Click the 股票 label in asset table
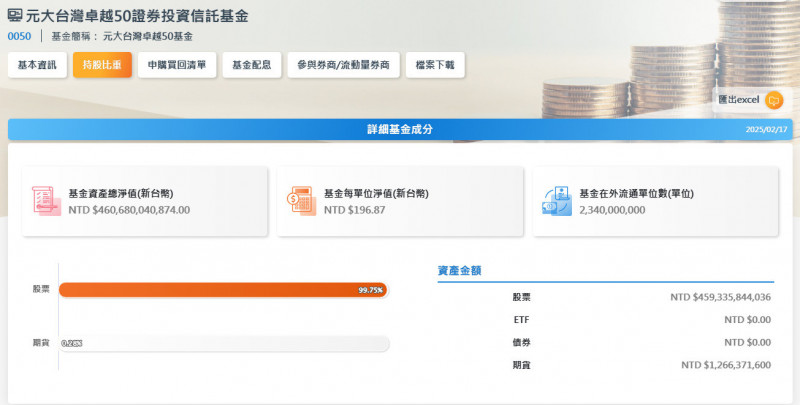 [x=521, y=297]
